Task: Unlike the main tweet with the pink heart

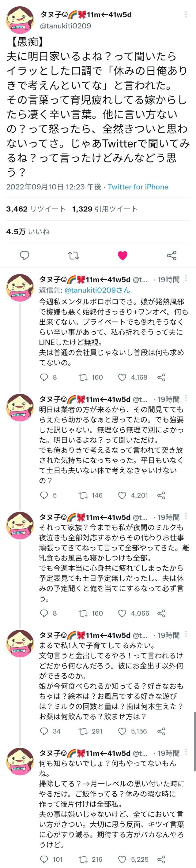Action: click(x=123, y=255)
